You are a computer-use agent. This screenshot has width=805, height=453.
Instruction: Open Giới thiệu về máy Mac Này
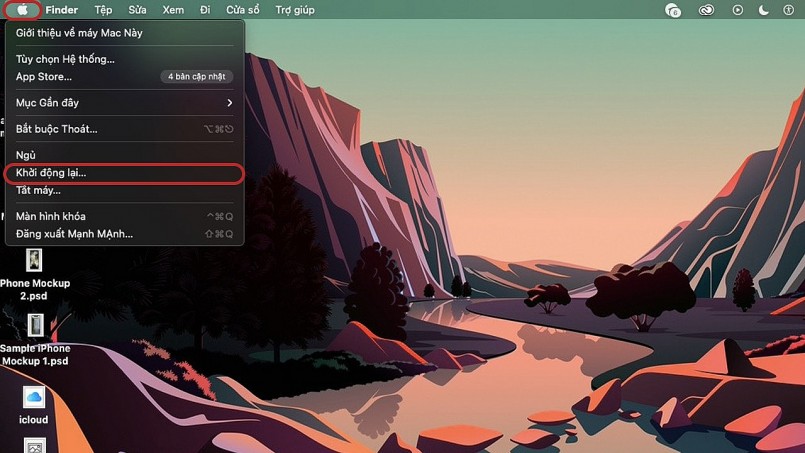tap(79, 33)
